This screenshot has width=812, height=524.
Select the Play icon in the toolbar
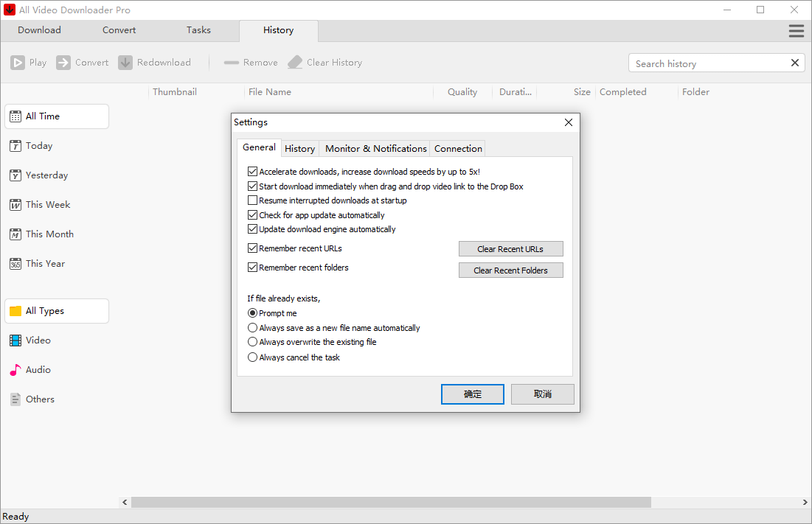click(x=18, y=62)
